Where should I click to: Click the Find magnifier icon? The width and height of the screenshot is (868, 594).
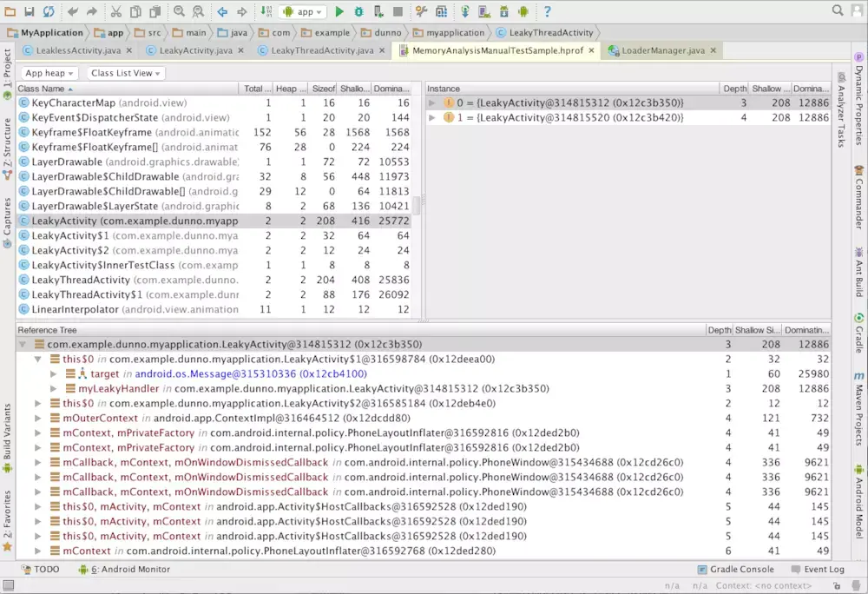(179, 11)
